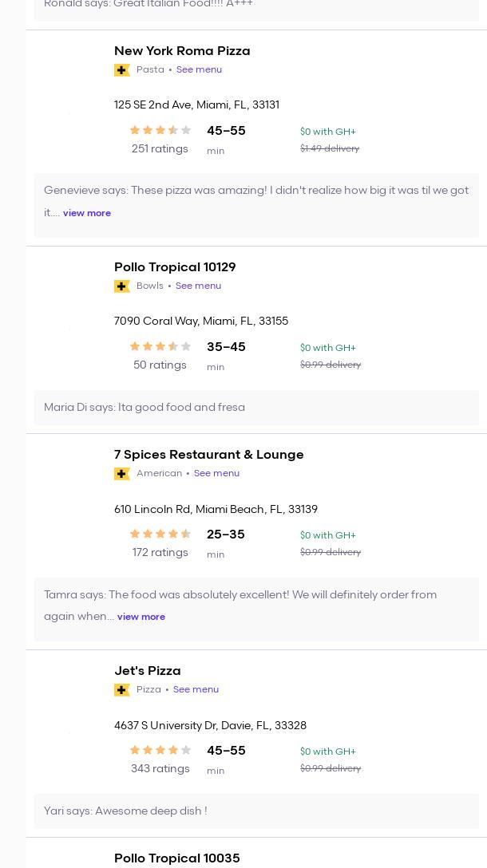Screen dimensions: 487x868
Task: Expand Genevieve's review with view more
Action: point(87,213)
